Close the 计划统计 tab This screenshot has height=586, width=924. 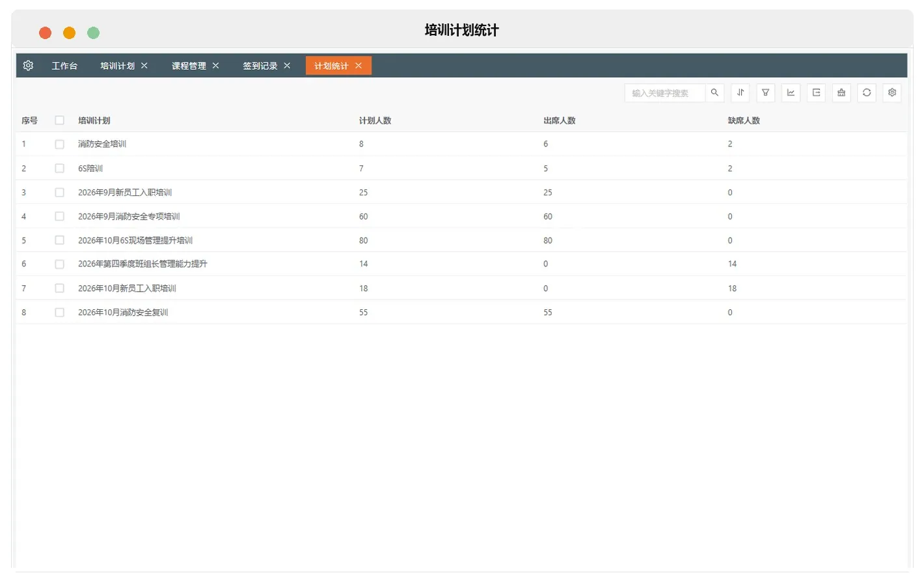(359, 66)
